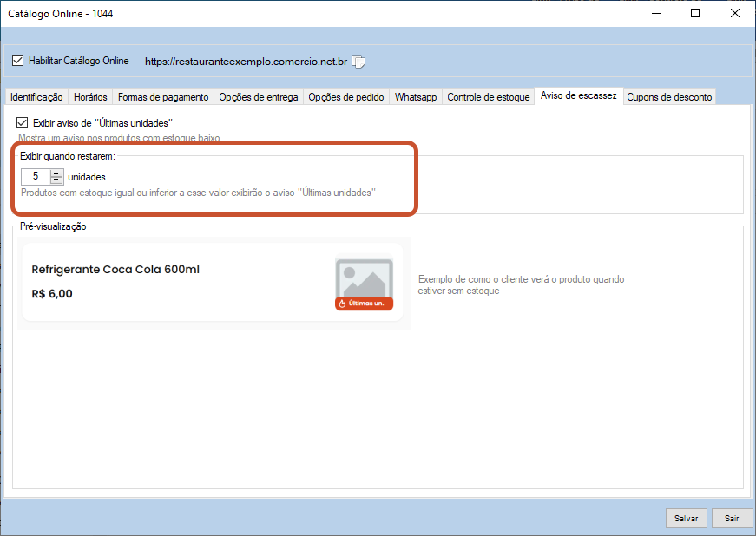Viewport: 756px width, 536px height.
Task: Click the units quantity field showing 5
Action: (36, 176)
